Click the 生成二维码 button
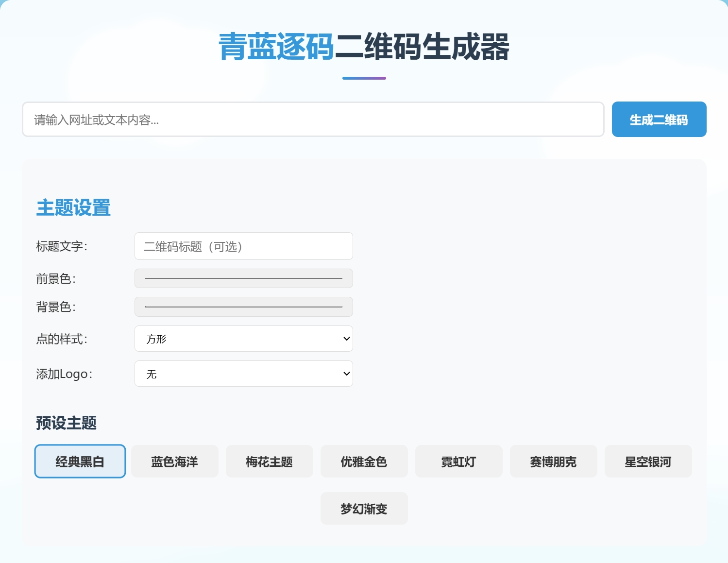The image size is (728, 563). click(x=659, y=119)
